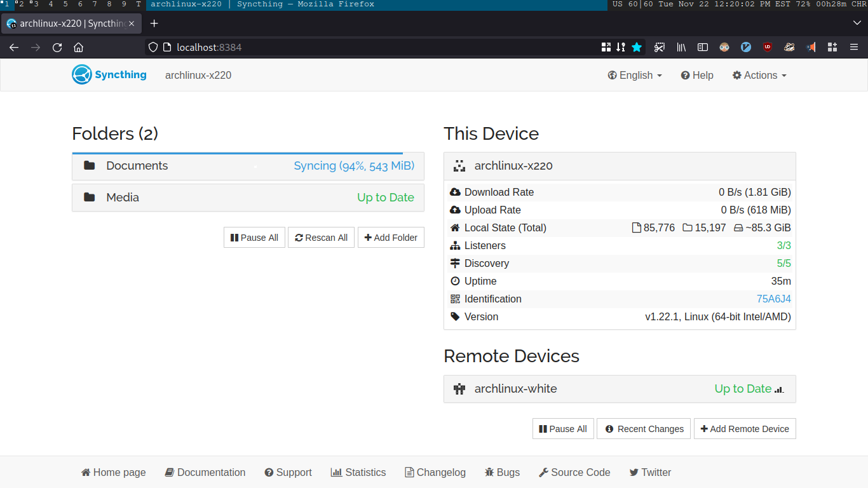868x488 pixels.
Task: Pause all folders under Folders section
Action: [254, 238]
